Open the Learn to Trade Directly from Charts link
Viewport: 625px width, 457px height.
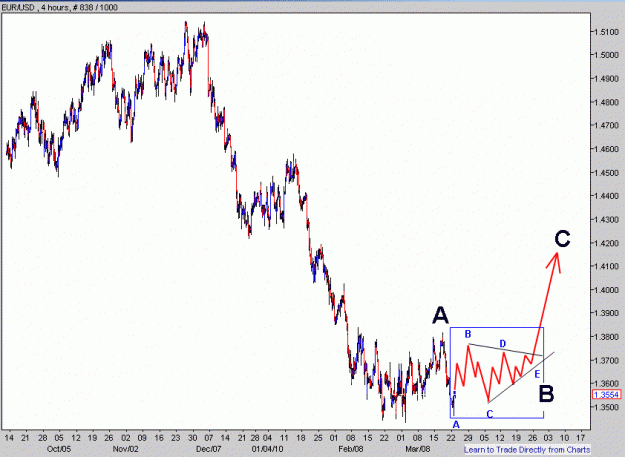tap(527, 450)
